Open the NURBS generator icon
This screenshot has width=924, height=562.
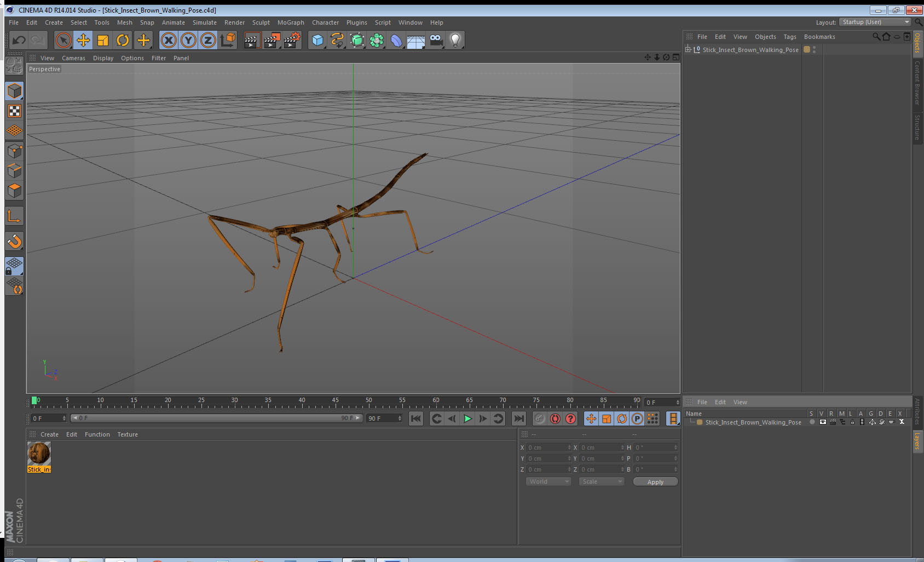pos(357,40)
